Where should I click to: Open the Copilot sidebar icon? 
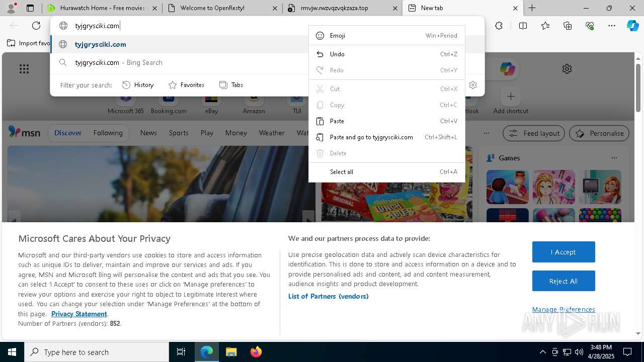[632, 26]
